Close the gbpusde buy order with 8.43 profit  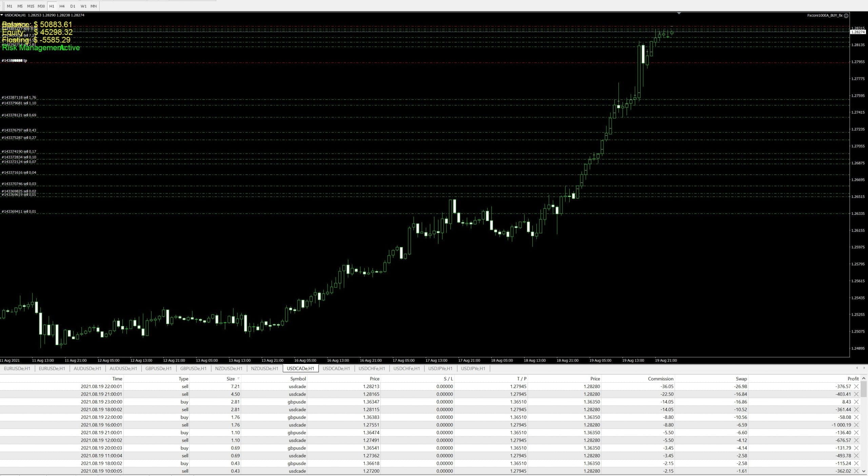pyautogui.click(x=856, y=402)
